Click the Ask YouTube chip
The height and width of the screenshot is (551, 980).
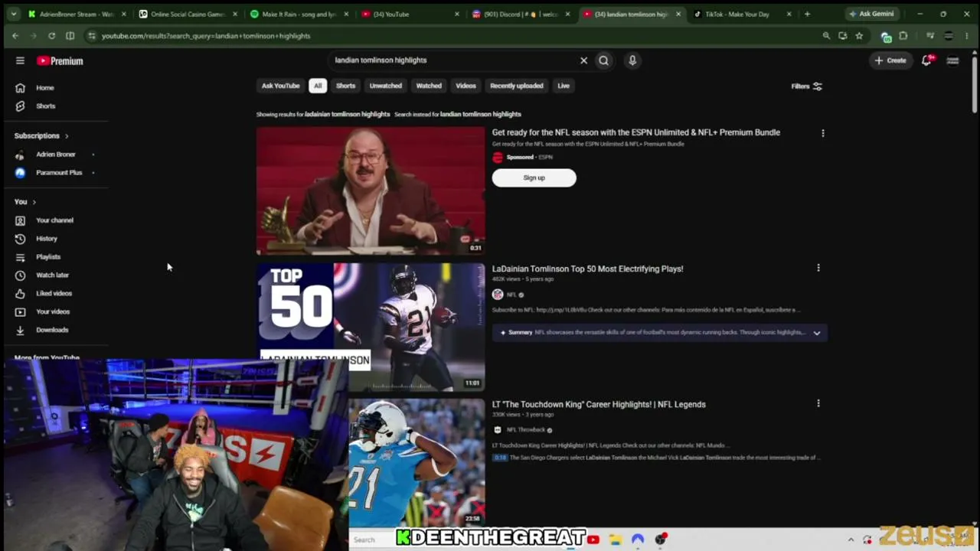(280, 86)
